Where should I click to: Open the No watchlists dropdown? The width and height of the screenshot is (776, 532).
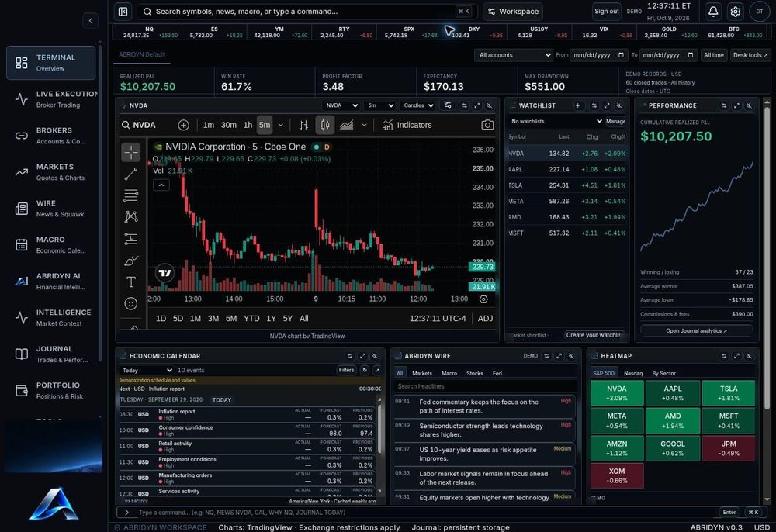(556, 121)
